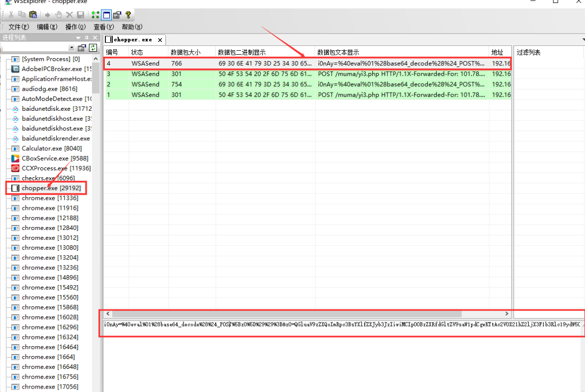This screenshot has width=585, height=392.
Task: Sort by the 数据包二进制显示 column header
Action: pos(265,52)
